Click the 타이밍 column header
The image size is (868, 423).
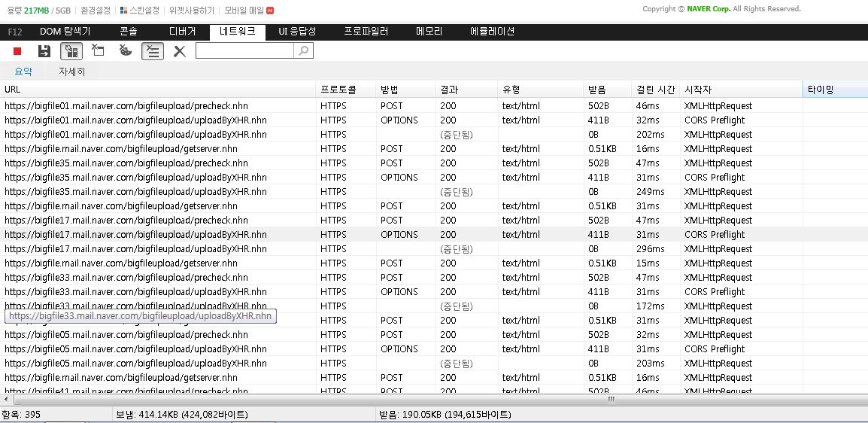click(x=836, y=89)
